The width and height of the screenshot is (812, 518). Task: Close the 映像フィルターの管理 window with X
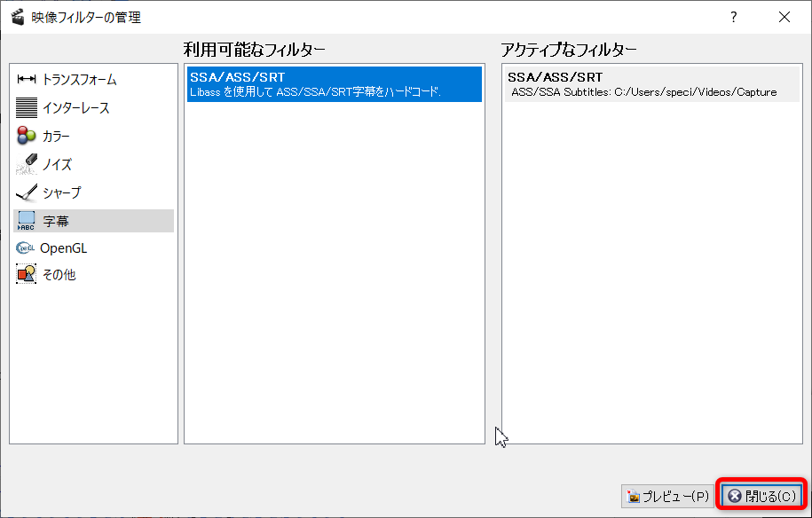(784, 17)
